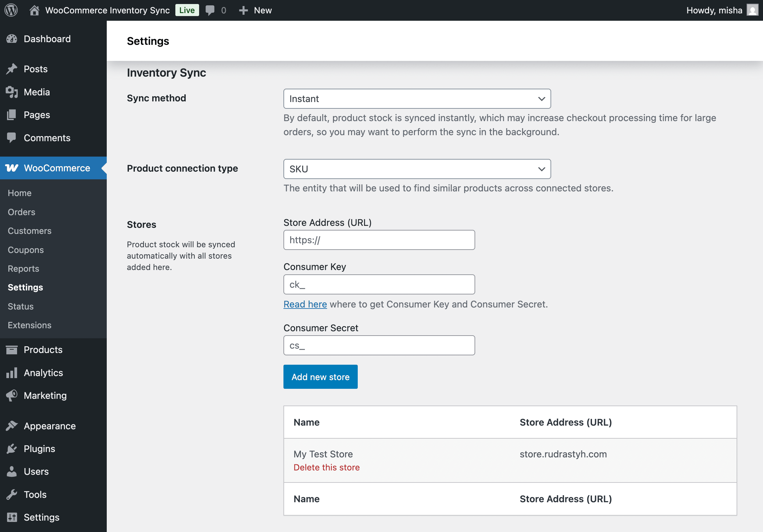Screen dimensions: 763x532
Task: Select Products in the sidebar menu
Action: [43, 350]
